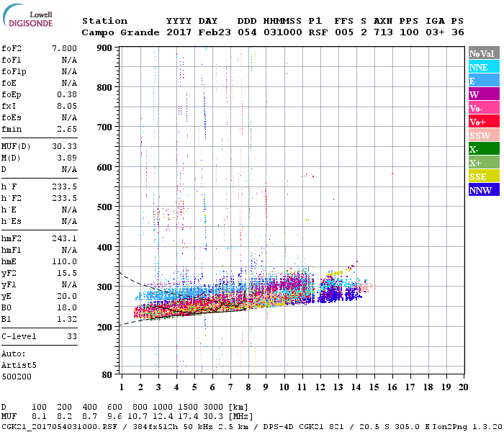Click inside the ionogram trace plot
Screen dimensions: 504x432
tap(292, 210)
